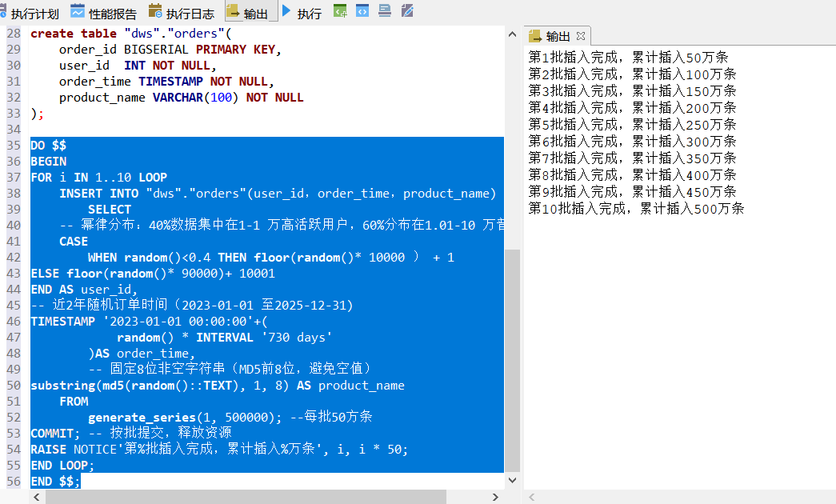Click the editor horizontal scrollbar left arrow
Image resolution: width=836 pixels, height=504 pixels.
pos(37,497)
